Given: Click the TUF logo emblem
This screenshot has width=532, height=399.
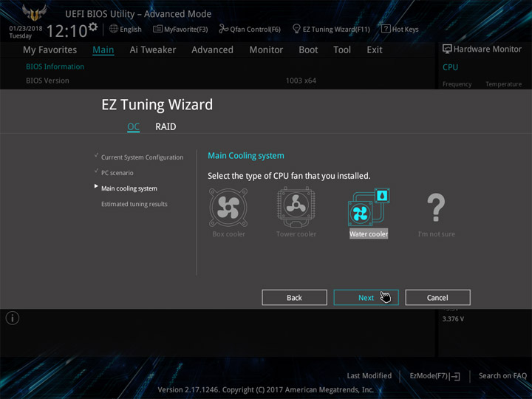Looking at the screenshot, I should click(34, 13).
